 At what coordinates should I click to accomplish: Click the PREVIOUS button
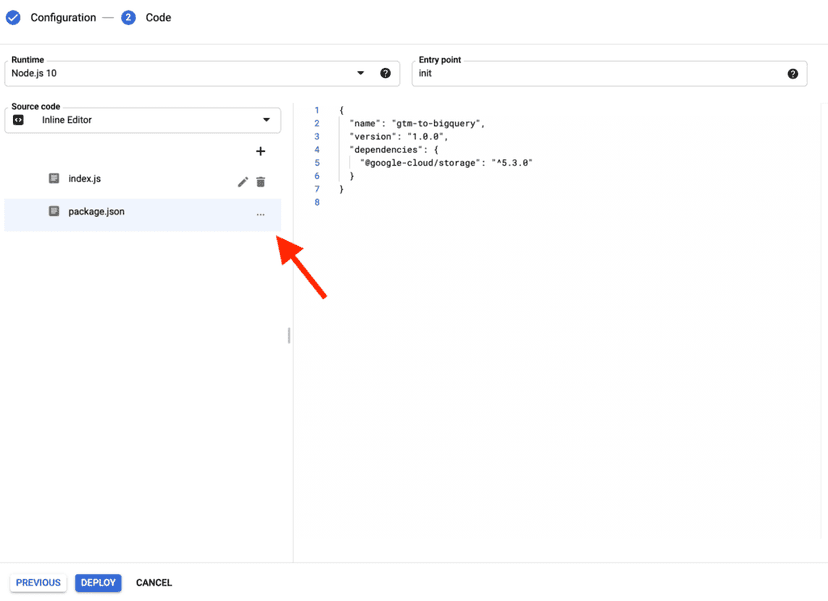38,582
